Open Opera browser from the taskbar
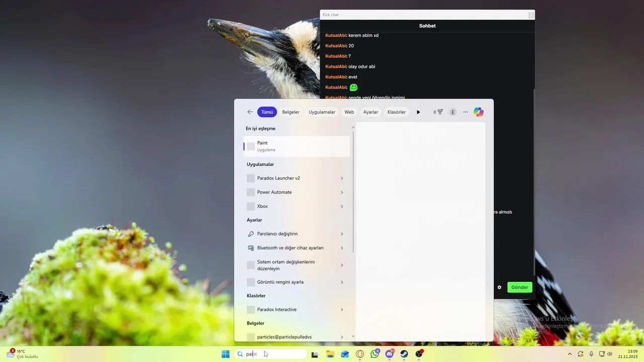This screenshot has height=362, width=644. 360,354
